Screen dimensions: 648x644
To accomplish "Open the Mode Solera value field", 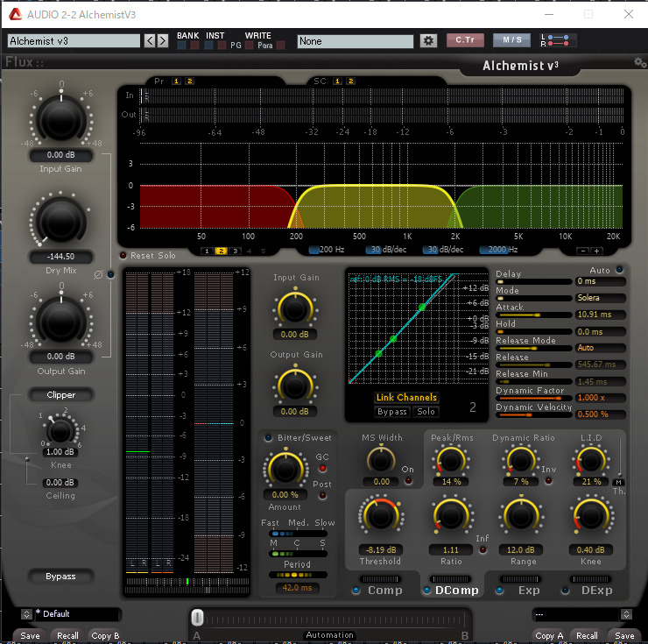I will [x=600, y=298].
